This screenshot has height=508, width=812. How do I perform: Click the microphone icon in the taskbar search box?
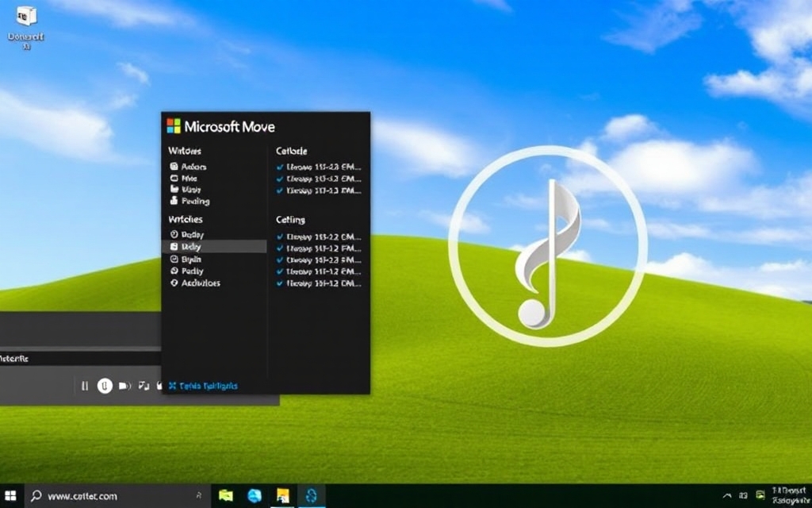[x=198, y=496]
